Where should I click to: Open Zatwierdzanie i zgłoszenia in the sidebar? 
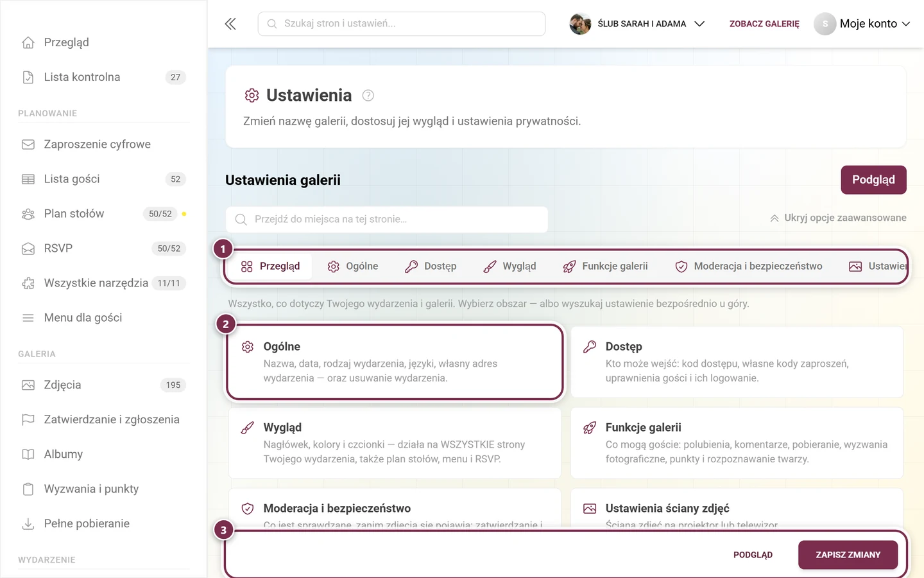[104, 420]
